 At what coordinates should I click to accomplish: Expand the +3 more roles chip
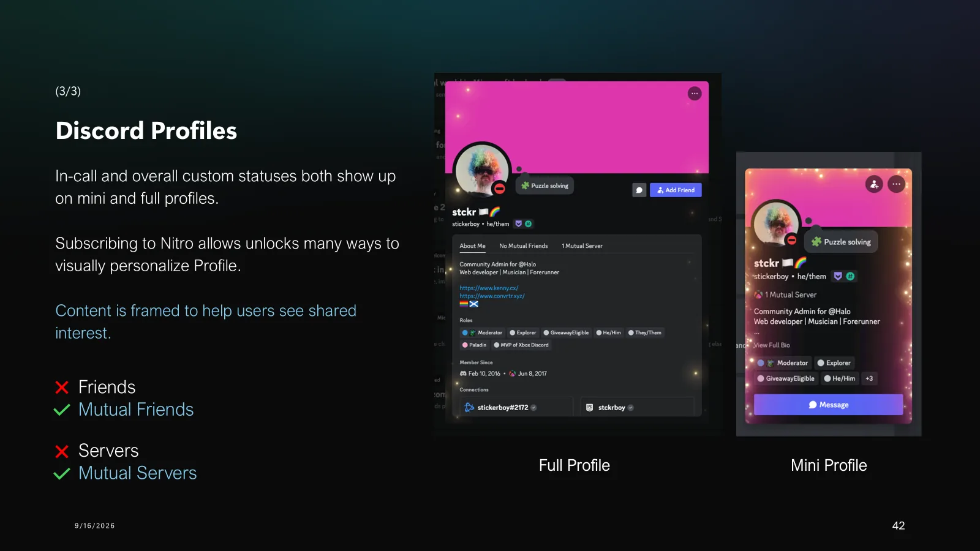869,378
